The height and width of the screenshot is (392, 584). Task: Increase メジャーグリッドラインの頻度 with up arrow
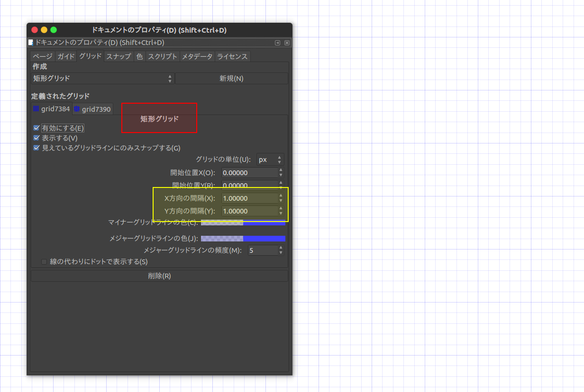[x=281, y=247]
